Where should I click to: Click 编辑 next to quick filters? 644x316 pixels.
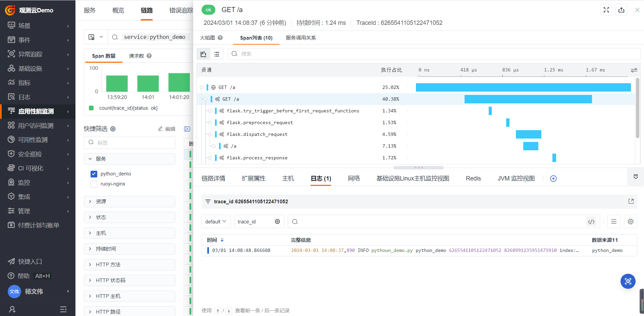point(167,129)
